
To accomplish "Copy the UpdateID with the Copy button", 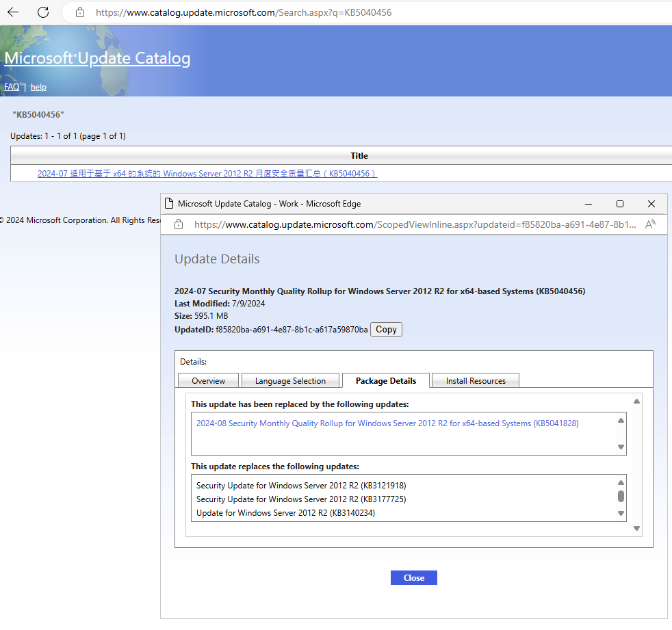I will click(386, 329).
